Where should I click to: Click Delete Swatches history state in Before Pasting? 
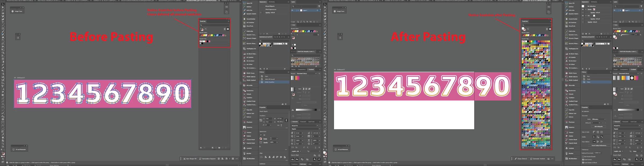point(274,82)
